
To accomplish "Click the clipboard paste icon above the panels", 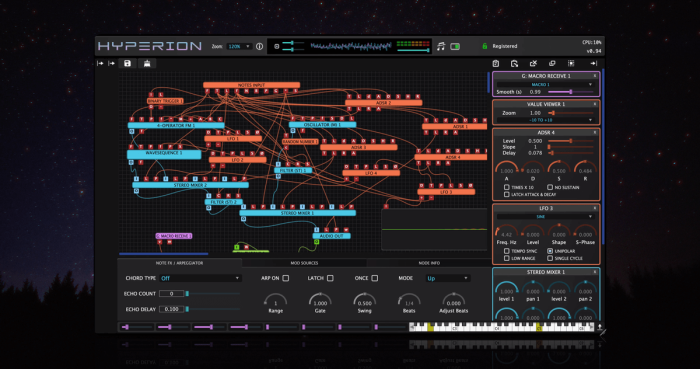I will [x=496, y=64].
